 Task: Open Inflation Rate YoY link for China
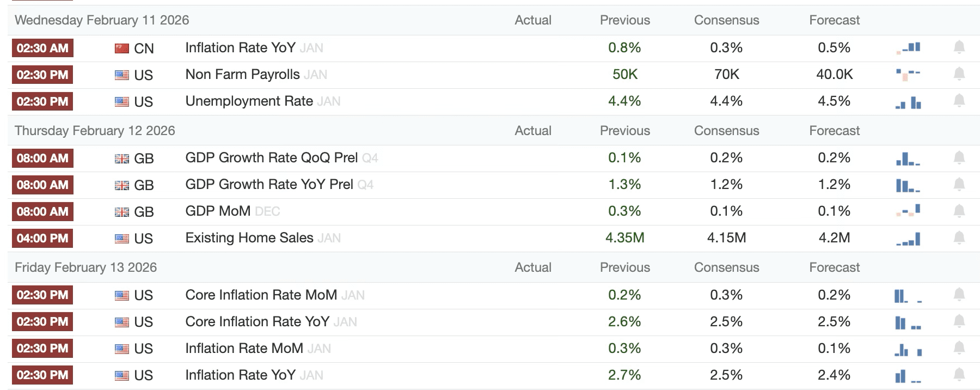(x=240, y=48)
